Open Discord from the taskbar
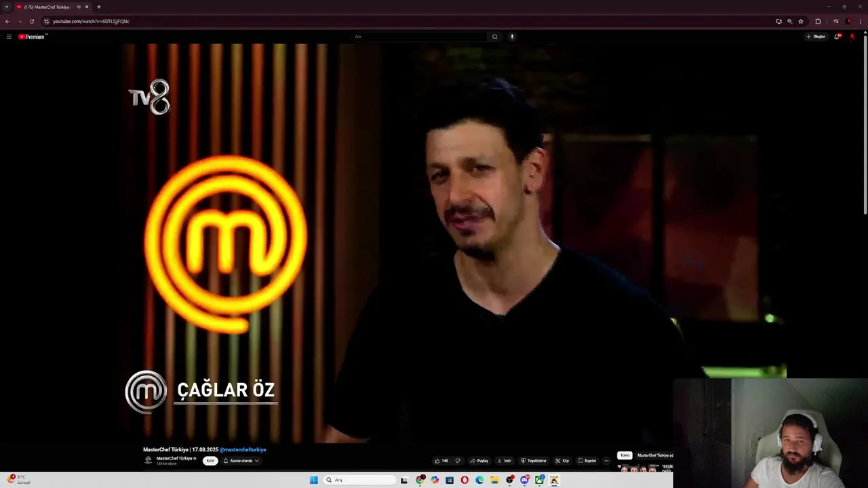 click(x=524, y=480)
